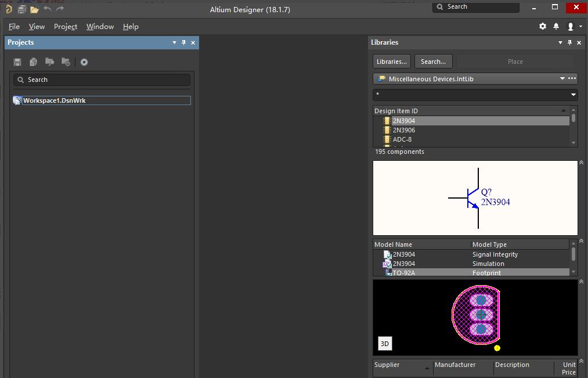
Task: Click Save icon in Projects panel toolbar
Action: (x=17, y=62)
